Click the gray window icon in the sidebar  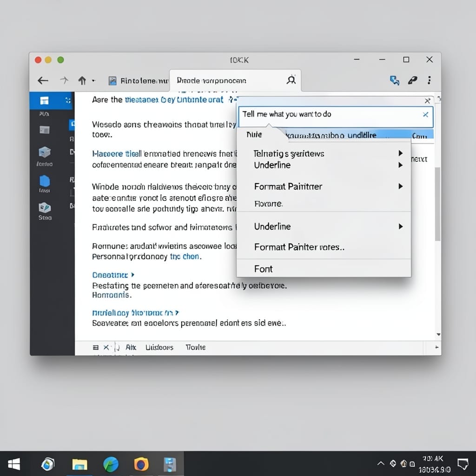44,130
